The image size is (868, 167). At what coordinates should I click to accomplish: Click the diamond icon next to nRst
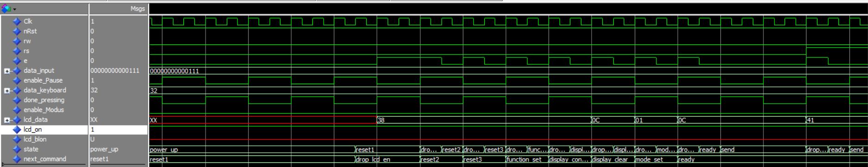pyautogui.click(x=17, y=31)
